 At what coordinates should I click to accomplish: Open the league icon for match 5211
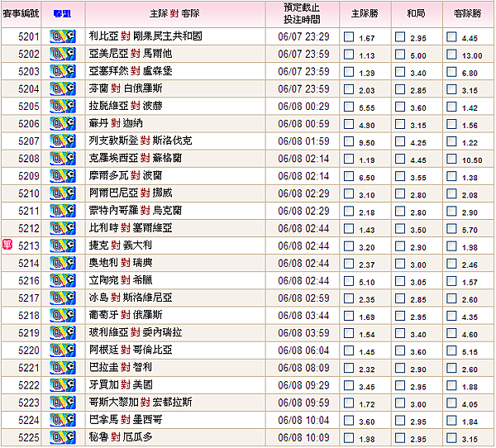pyautogui.click(x=63, y=211)
